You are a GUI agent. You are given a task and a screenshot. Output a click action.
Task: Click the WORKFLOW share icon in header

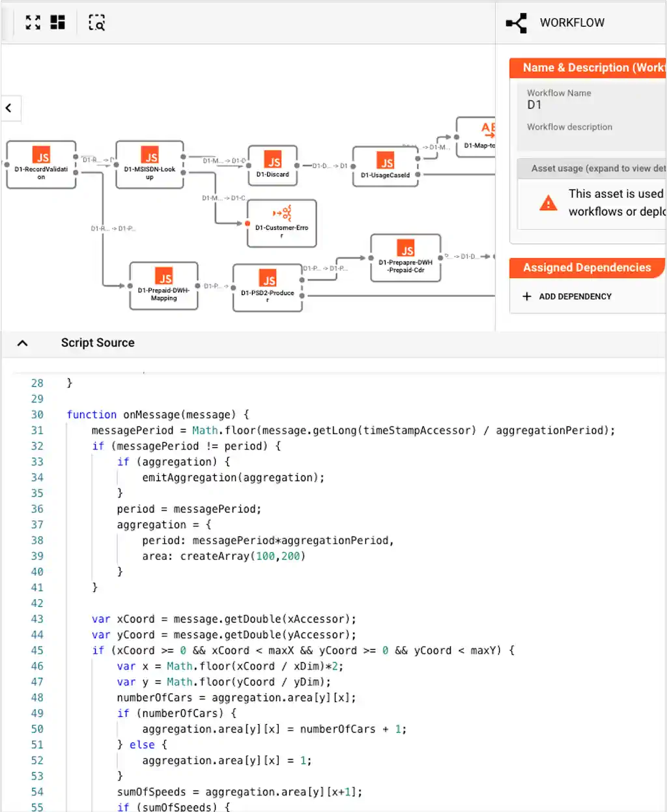[x=517, y=23]
